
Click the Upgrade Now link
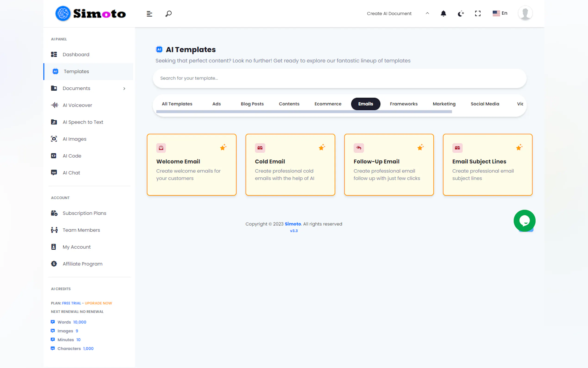[98, 303]
